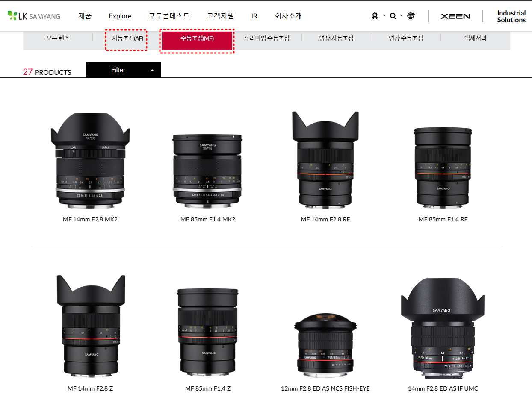Screen dimensions: 532x397
Task: Expand the Filter dropdown
Action: pyautogui.click(x=123, y=70)
